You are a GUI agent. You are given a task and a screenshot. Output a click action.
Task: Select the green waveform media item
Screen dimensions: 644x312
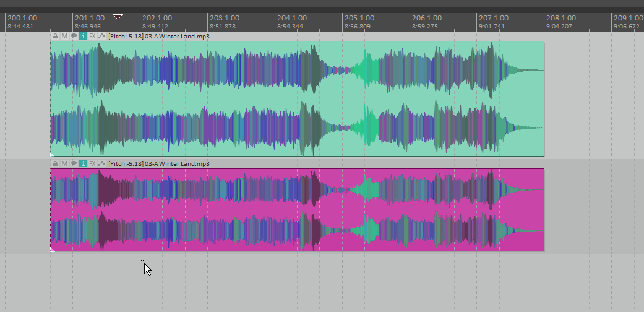[x=298, y=98]
